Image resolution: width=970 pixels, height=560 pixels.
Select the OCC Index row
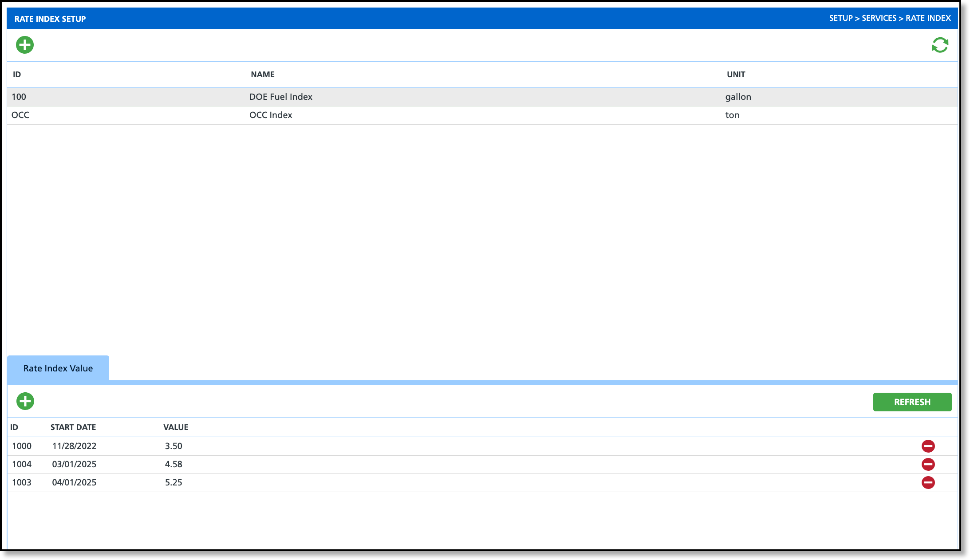click(271, 115)
